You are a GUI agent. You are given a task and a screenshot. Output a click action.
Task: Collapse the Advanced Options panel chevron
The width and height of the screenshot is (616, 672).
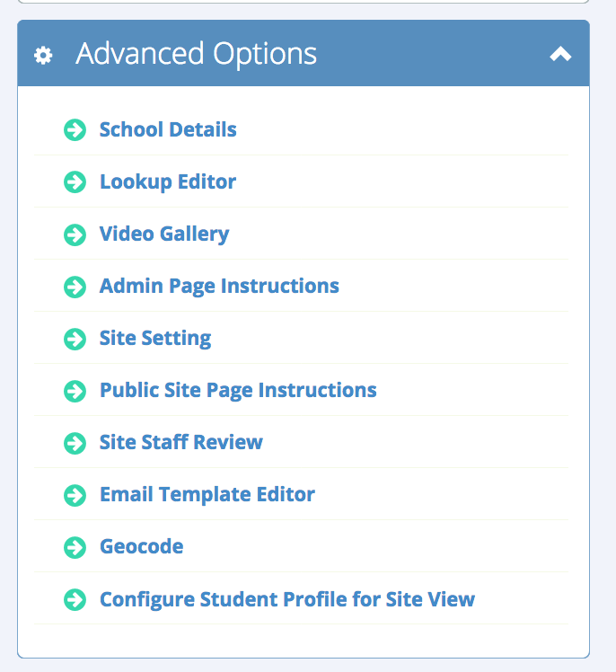click(x=560, y=55)
